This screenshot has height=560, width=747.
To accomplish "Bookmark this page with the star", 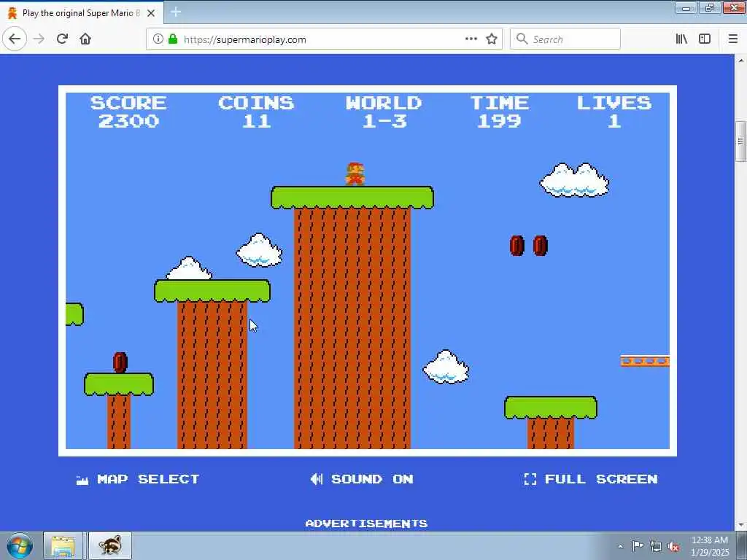I will [x=492, y=39].
